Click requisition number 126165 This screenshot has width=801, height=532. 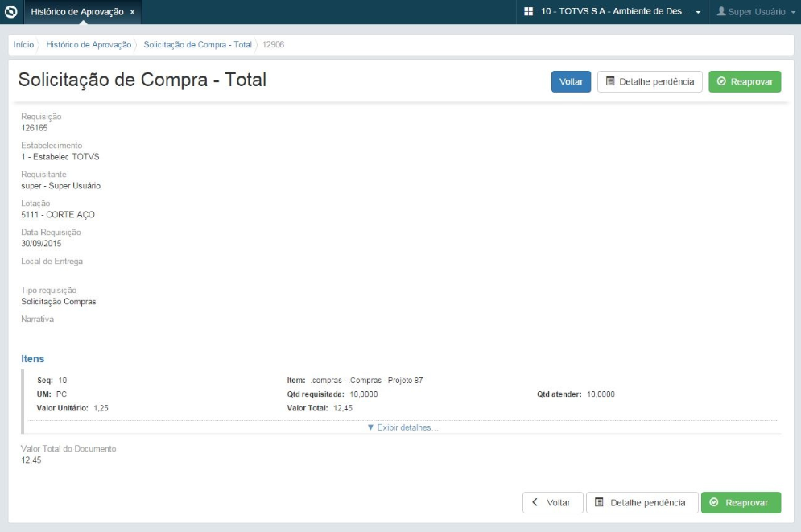point(35,128)
